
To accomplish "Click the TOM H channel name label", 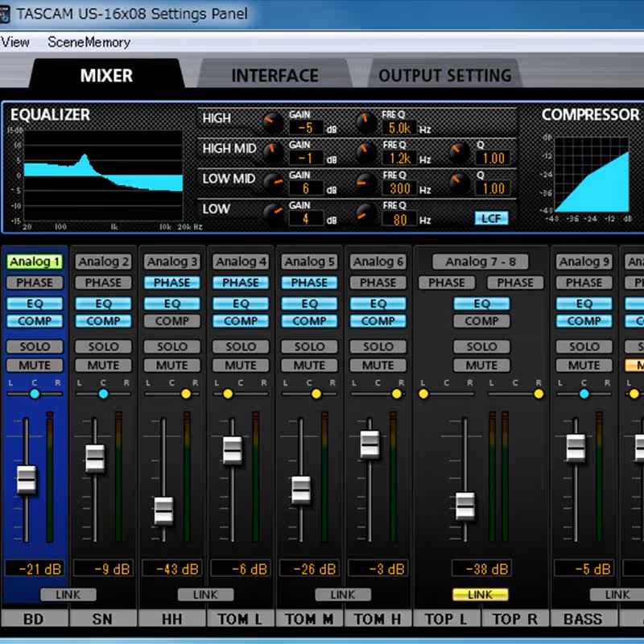I will coord(378,618).
